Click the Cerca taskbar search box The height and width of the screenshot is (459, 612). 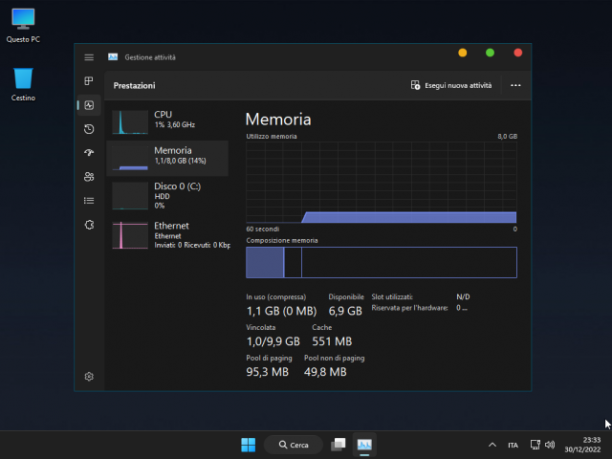tap(294, 445)
